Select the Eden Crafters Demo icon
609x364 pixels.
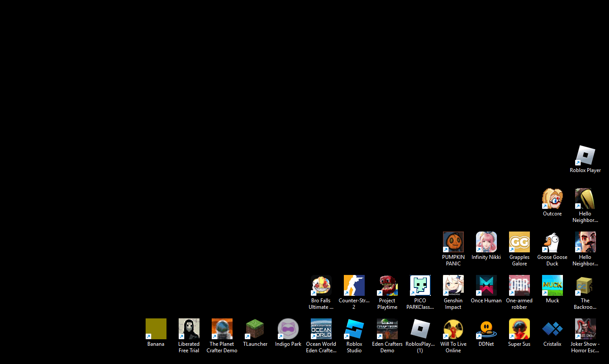click(x=387, y=329)
